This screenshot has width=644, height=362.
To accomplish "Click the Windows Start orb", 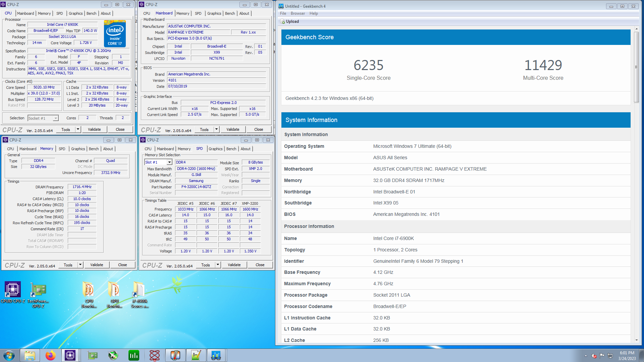I will pyautogui.click(x=9, y=355).
